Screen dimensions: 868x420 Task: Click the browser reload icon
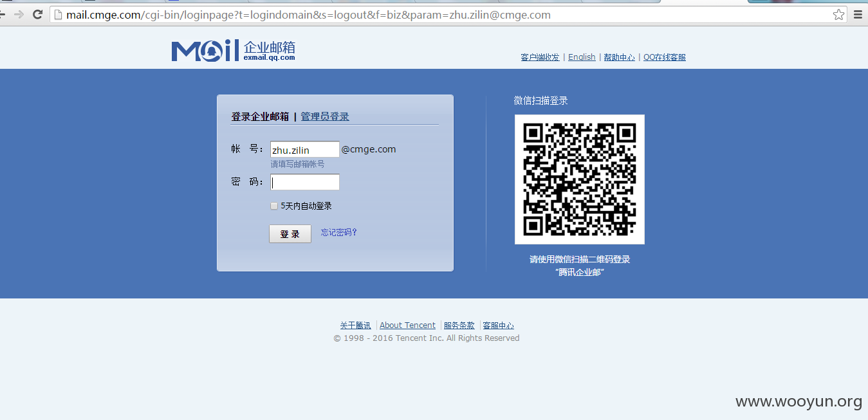point(37,14)
